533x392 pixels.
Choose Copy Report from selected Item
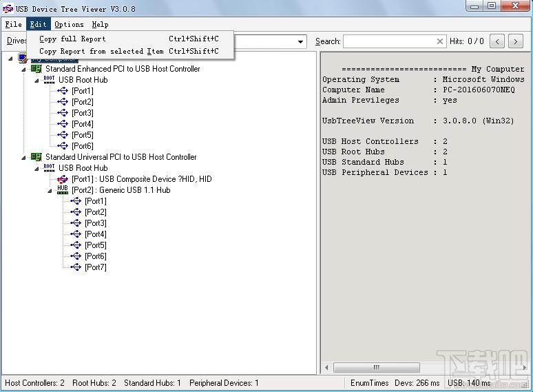[129, 51]
